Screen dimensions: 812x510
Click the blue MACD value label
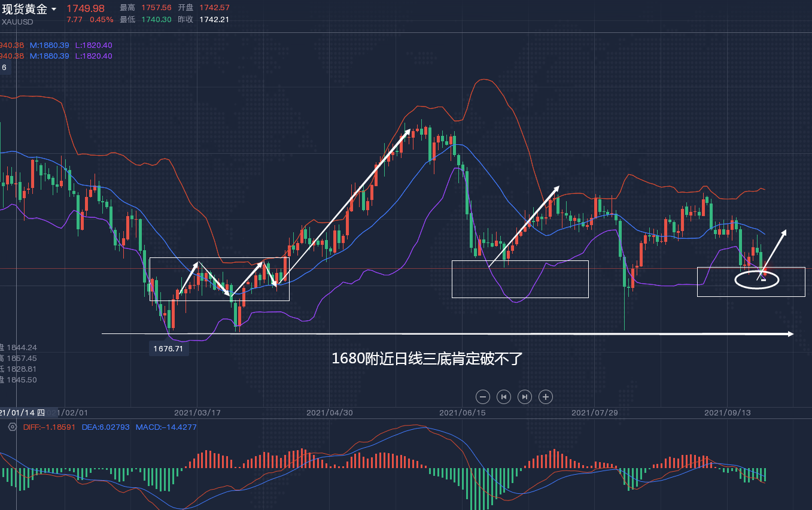(166, 427)
